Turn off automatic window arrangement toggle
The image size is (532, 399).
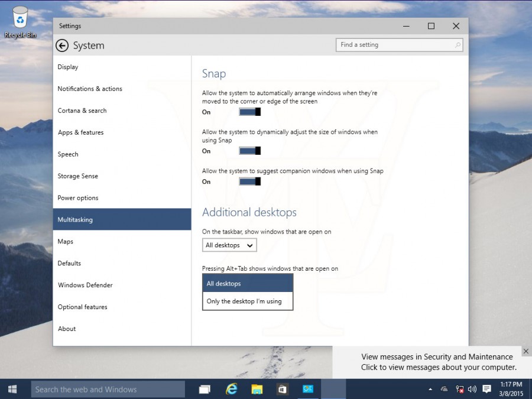click(x=249, y=112)
